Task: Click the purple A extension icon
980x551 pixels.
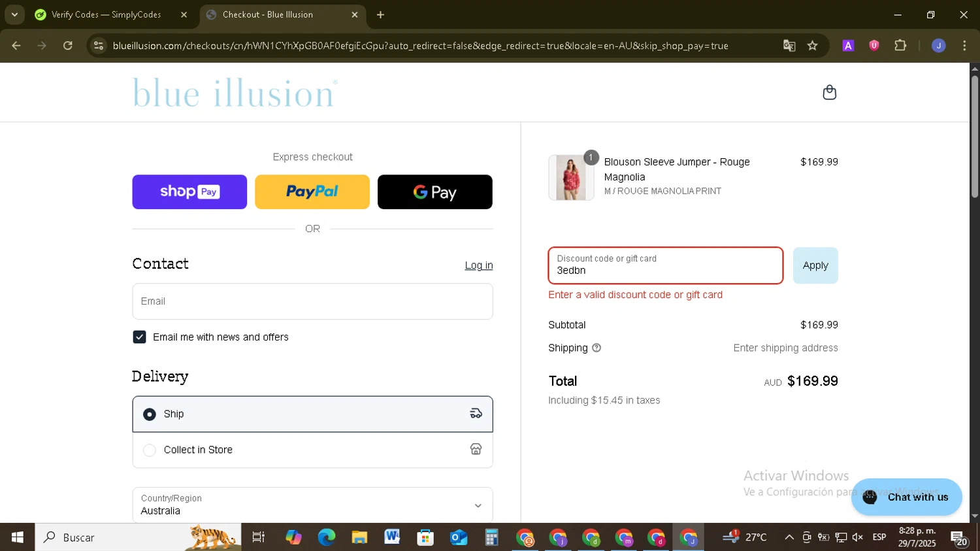Action: (x=848, y=46)
